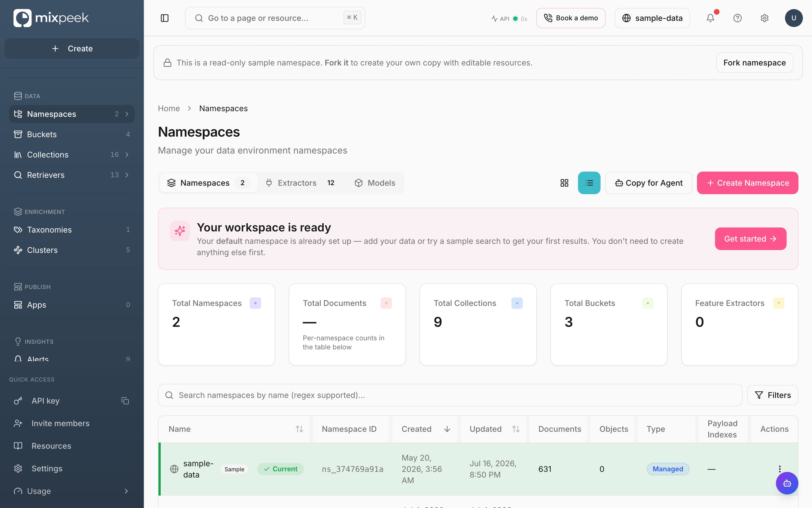Open the sample-data namespace switcher
The width and height of the screenshot is (812, 508).
pos(652,18)
